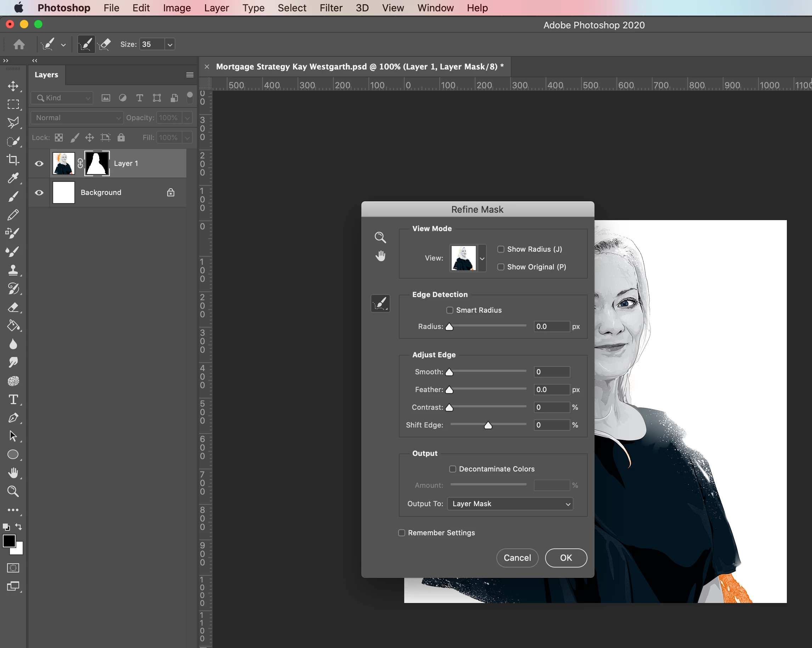Open the brush Size dropdown arrow
This screenshot has width=812, height=648.
[170, 44]
